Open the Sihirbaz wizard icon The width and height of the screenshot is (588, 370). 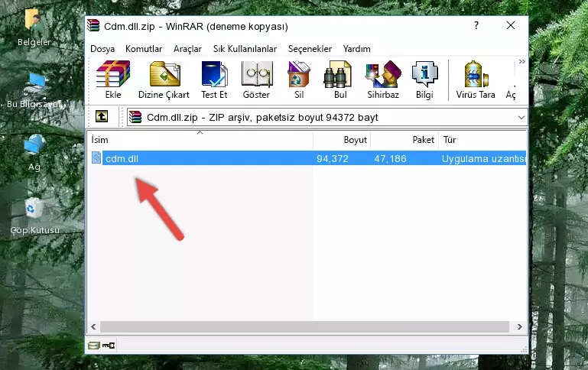coord(383,74)
